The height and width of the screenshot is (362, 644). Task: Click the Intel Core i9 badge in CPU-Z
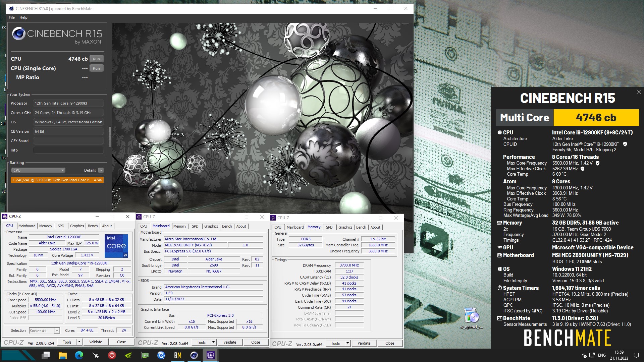coord(116,246)
